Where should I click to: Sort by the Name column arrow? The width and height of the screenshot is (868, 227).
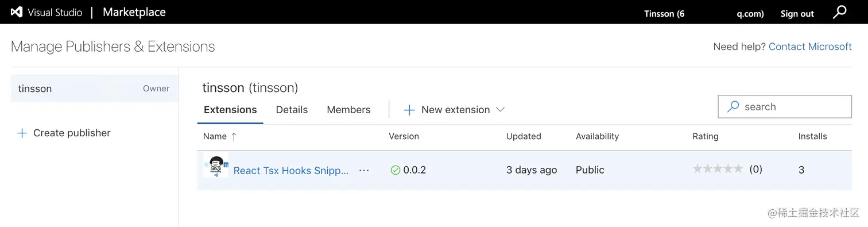tap(234, 137)
